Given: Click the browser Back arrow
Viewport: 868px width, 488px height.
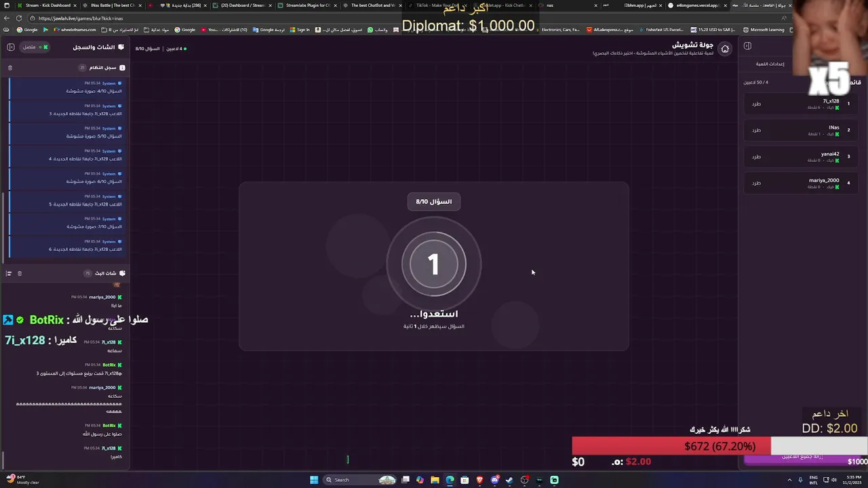Looking at the screenshot, I should pyautogui.click(x=7, y=18).
